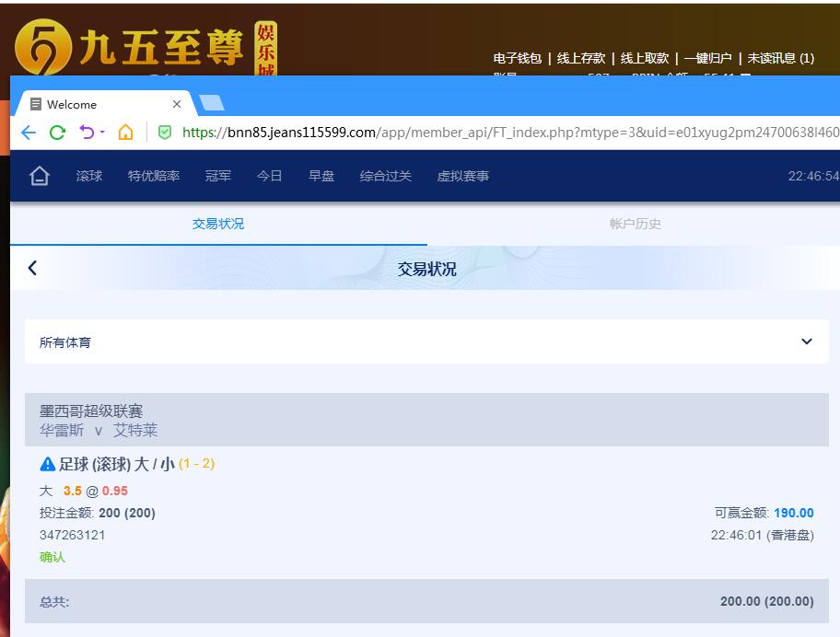Viewport: 840px width, 637px height.
Task: Open the 综合过关 parlay menu
Action: (x=385, y=176)
